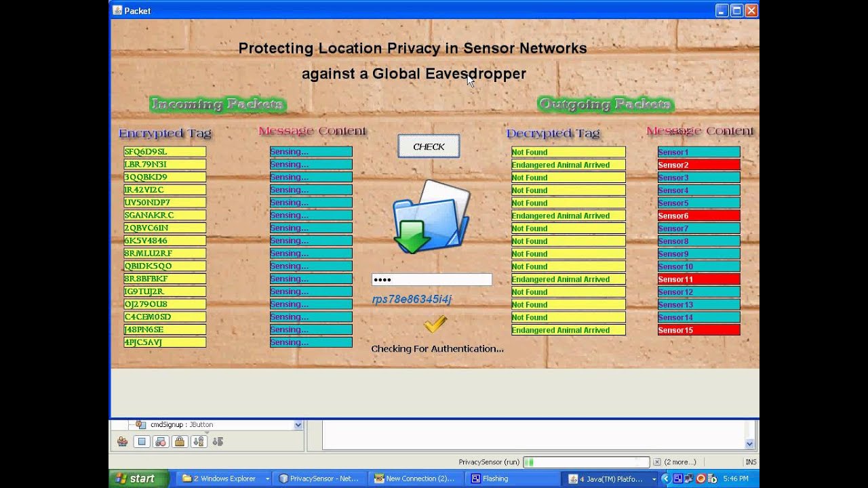The width and height of the screenshot is (868, 488).
Task: Click the last sorting icon in navigator
Action: [x=218, y=442]
